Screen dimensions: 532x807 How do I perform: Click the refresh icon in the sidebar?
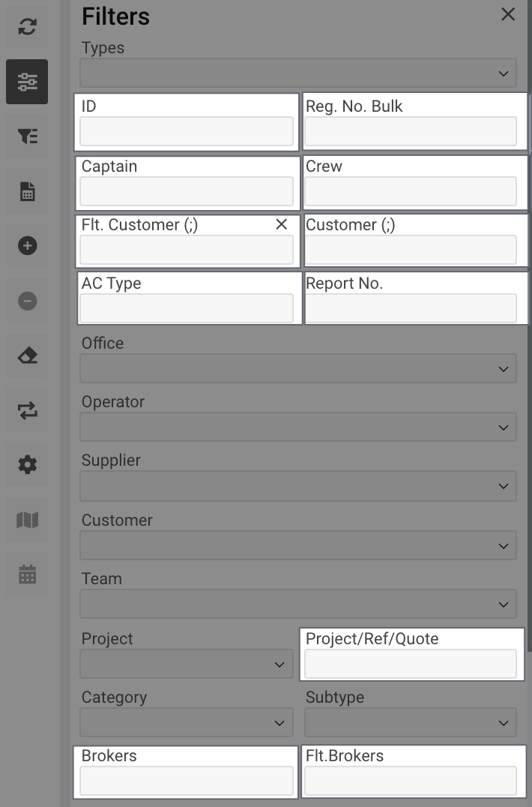pyautogui.click(x=27, y=27)
